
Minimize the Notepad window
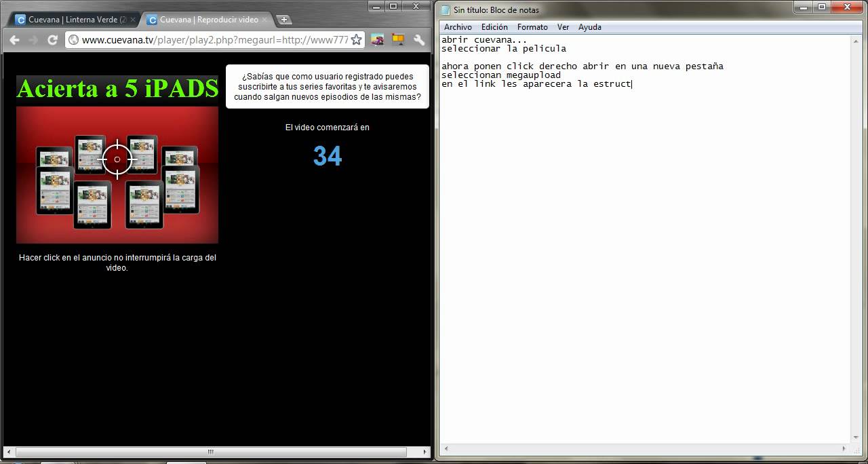(804, 7)
